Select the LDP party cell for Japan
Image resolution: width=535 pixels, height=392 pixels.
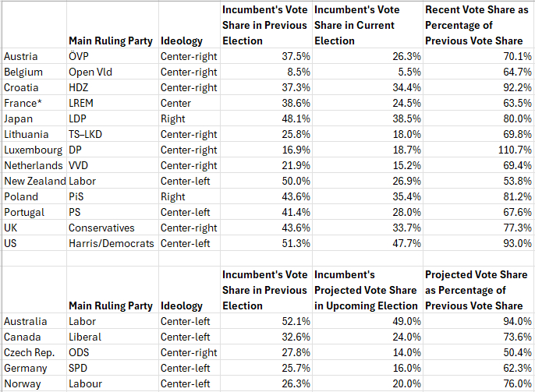pos(112,118)
